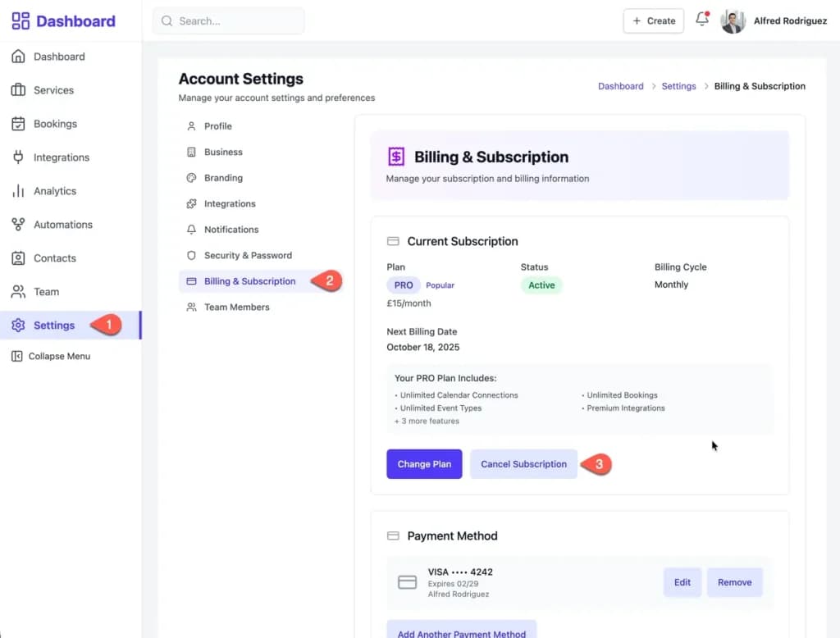Click Cancel Subscription button
This screenshot has width=840, height=638.
[x=523, y=464]
